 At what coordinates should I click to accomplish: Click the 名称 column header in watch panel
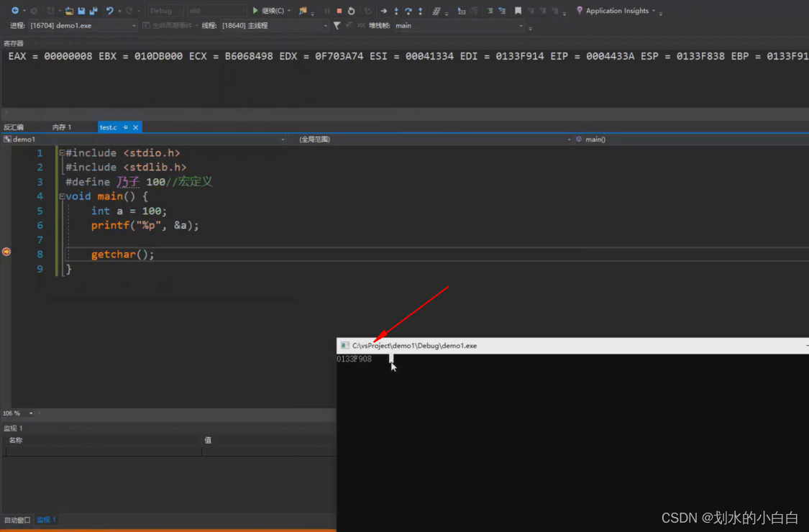[16, 440]
